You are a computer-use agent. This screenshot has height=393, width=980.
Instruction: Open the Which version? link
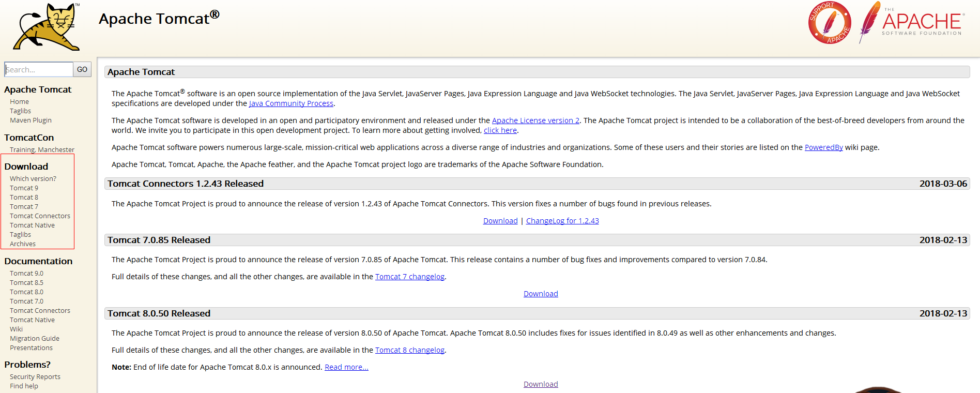click(x=33, y=179)
